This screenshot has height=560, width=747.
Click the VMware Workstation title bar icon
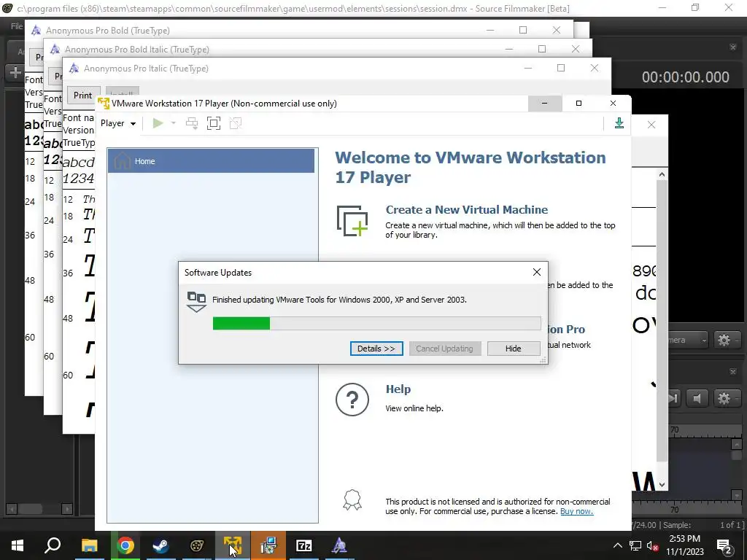click(104, 104)
